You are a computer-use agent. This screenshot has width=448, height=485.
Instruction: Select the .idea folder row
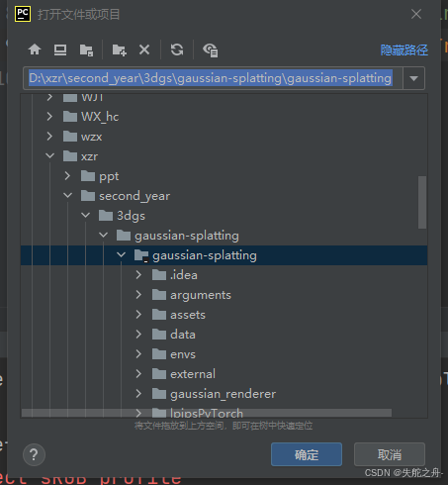coord(224,275)
